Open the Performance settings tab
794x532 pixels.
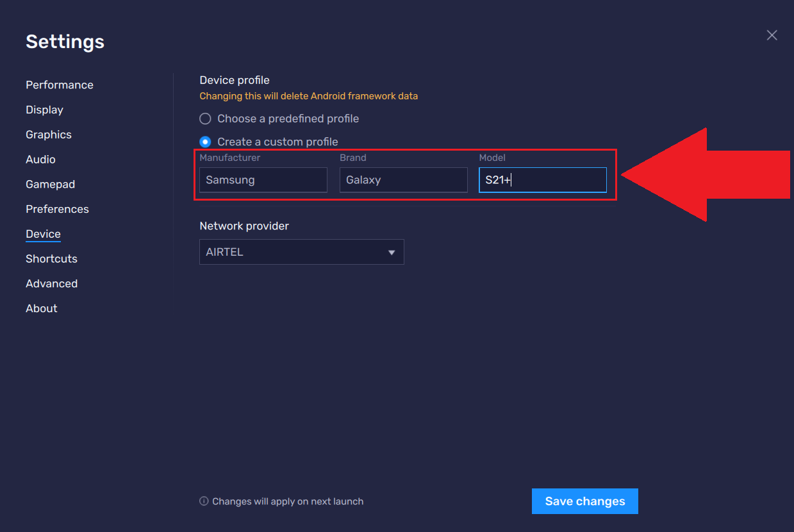click(60, 85)
